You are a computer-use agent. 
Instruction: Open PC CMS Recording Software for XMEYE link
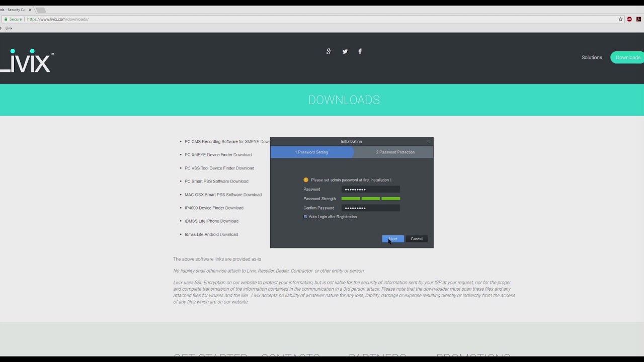click(227, 142)
